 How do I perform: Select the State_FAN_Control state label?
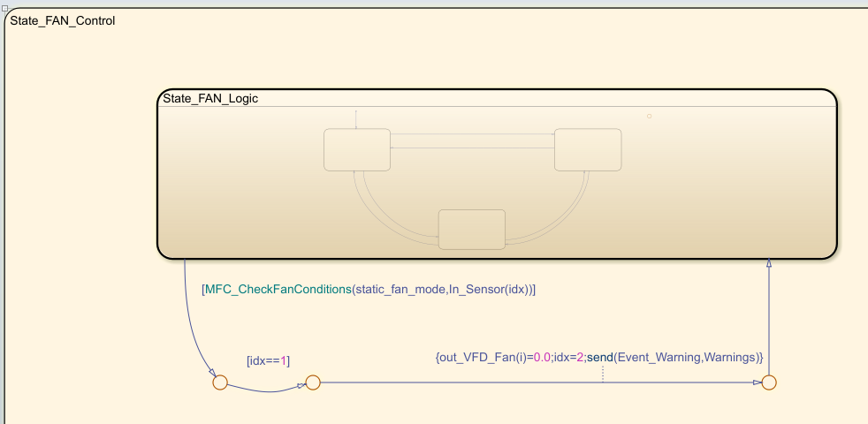point(63,21)
